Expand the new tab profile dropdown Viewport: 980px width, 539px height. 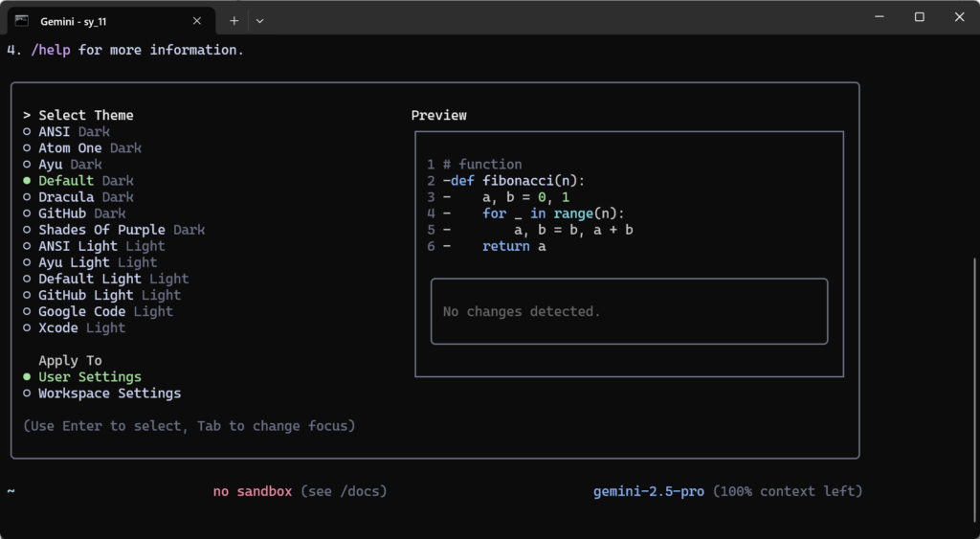[x=259, y=20]
